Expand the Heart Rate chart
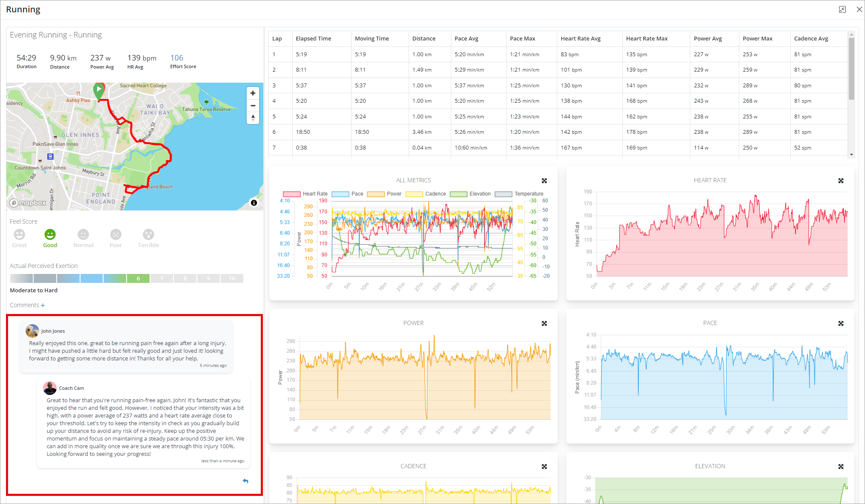Image resolution: width=865 pixels, height=504 pixels. [x=841, y=181]
